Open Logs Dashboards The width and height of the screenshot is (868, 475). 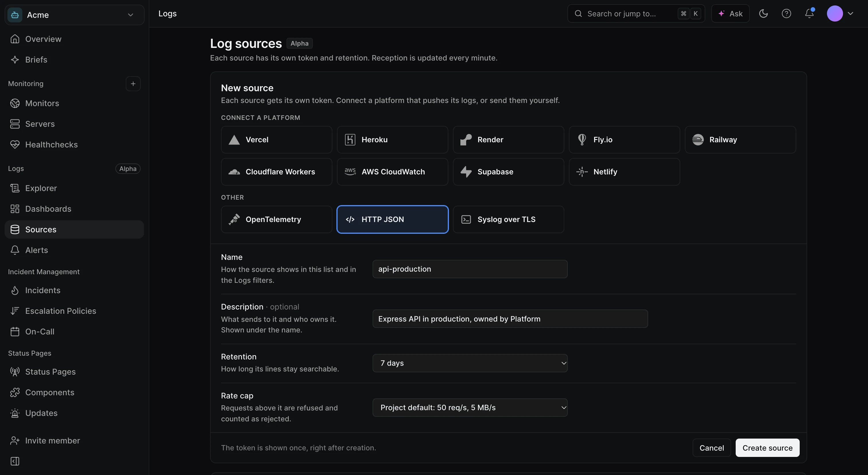(74, 209)
